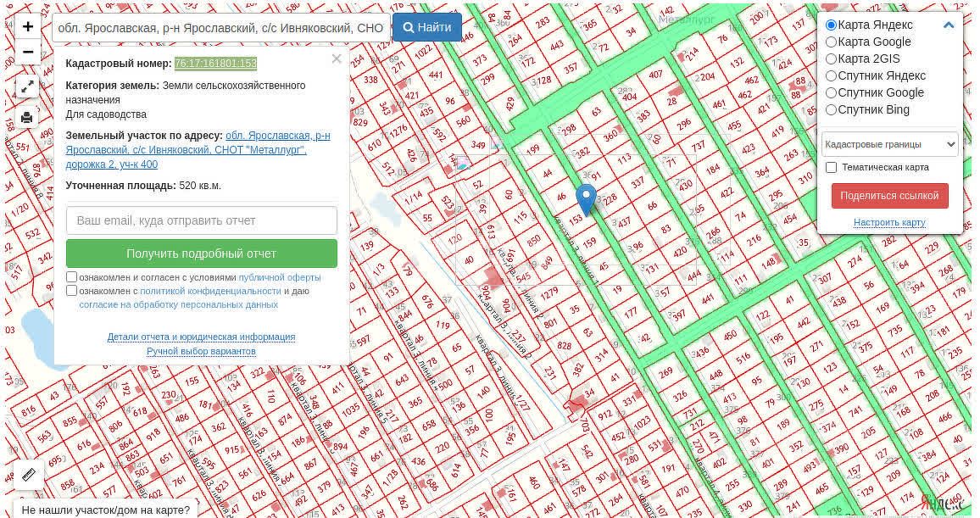Click the Уточненная площадь 520 кв.м. text

(143, 186)
